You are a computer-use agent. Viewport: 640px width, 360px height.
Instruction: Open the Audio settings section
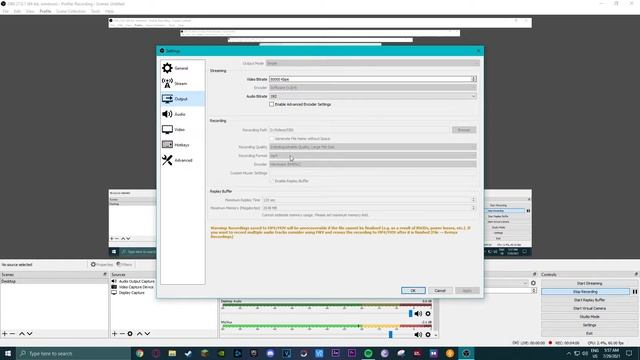(182, 114)
